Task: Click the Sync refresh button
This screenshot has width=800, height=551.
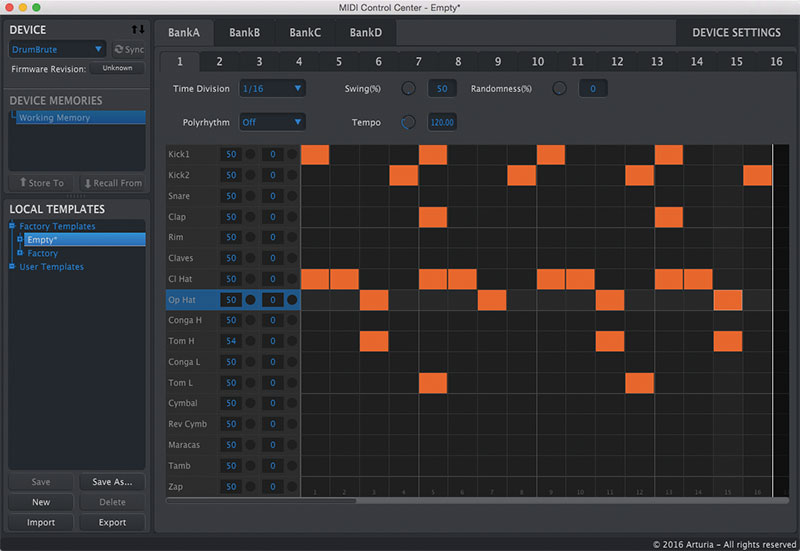Action: [129, 49]
